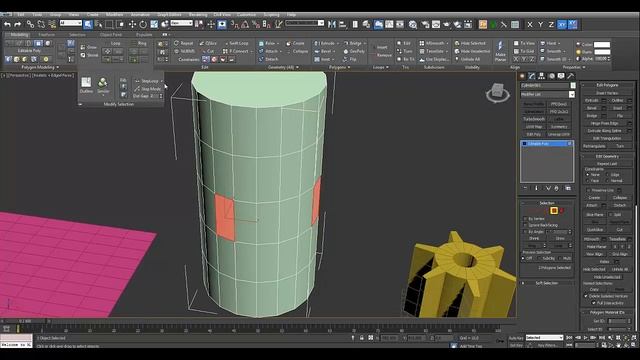Toggle Ignore Backfacing checkbox
Image resolution: width=640 pixels, height=360 pixels.
pos(525,225)
